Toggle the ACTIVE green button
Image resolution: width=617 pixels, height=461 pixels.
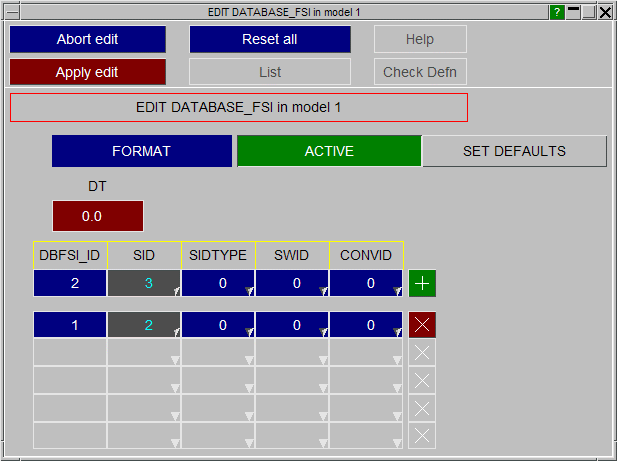click(328, 151)
